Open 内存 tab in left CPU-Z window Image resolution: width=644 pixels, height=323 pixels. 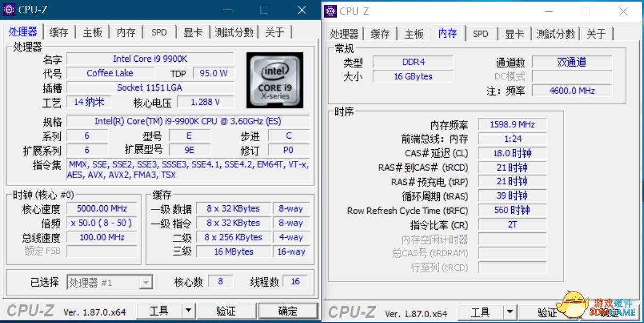(x=126, y=33)
